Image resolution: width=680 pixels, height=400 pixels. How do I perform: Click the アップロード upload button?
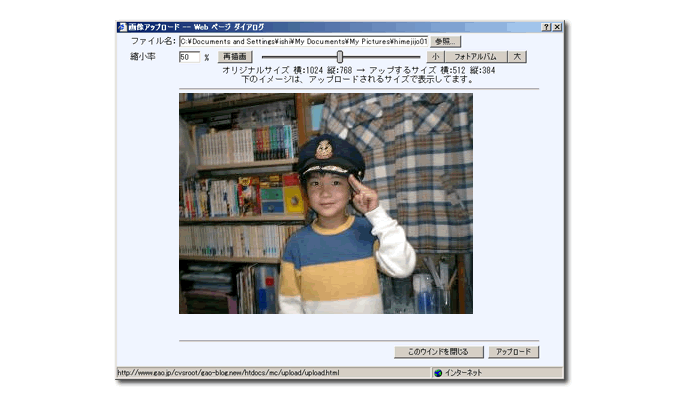pos(513,352)
